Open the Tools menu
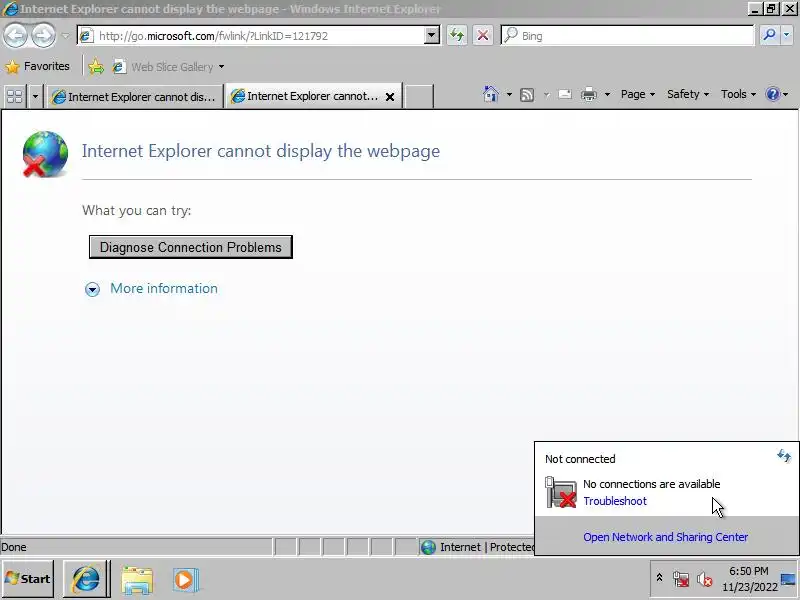This screenshot has width=800, height=600. tap(738, 94)
